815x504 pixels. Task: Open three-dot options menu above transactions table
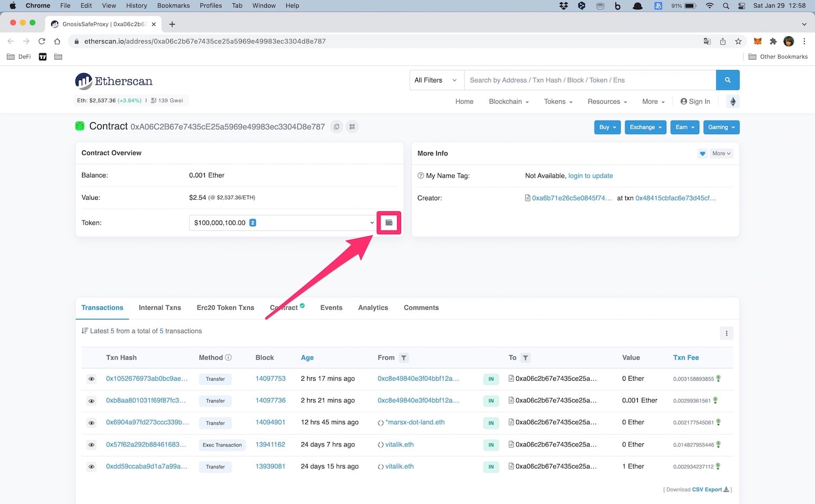(x=726, y=333)
